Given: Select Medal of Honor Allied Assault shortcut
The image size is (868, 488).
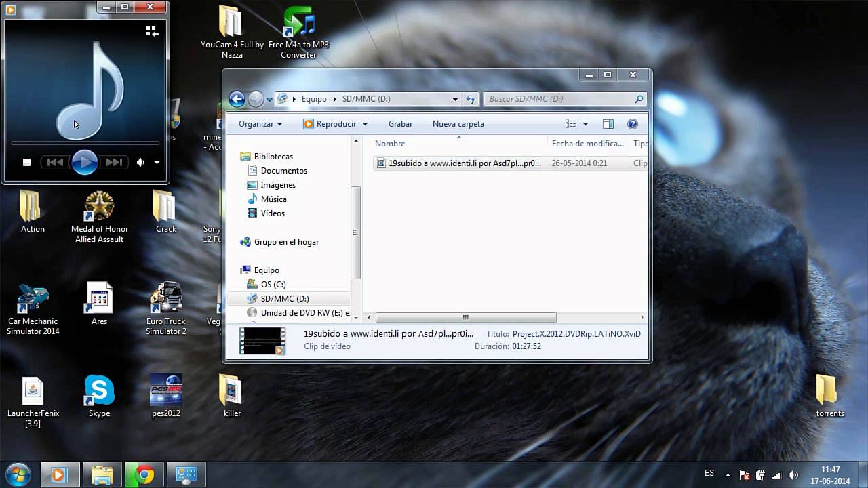Looking at the screenshot, I should (x=100, y=216).
